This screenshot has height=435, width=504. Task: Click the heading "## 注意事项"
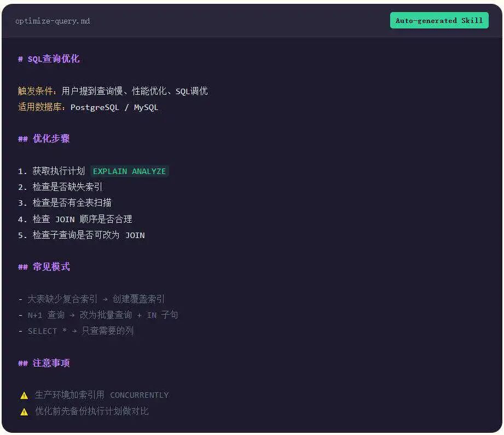click(x=44, y=363)
